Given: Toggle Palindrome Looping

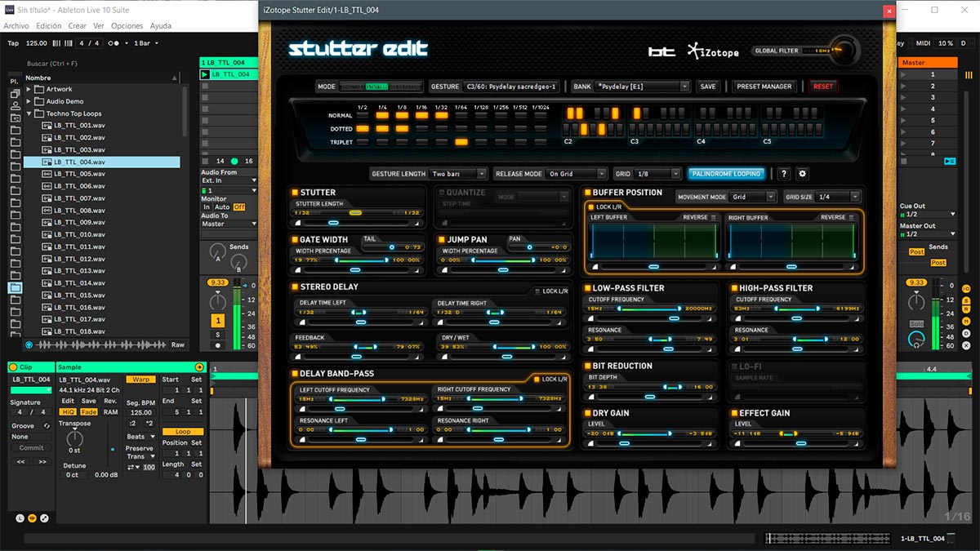Looking at the screenshot, I should tap(726, 174).
